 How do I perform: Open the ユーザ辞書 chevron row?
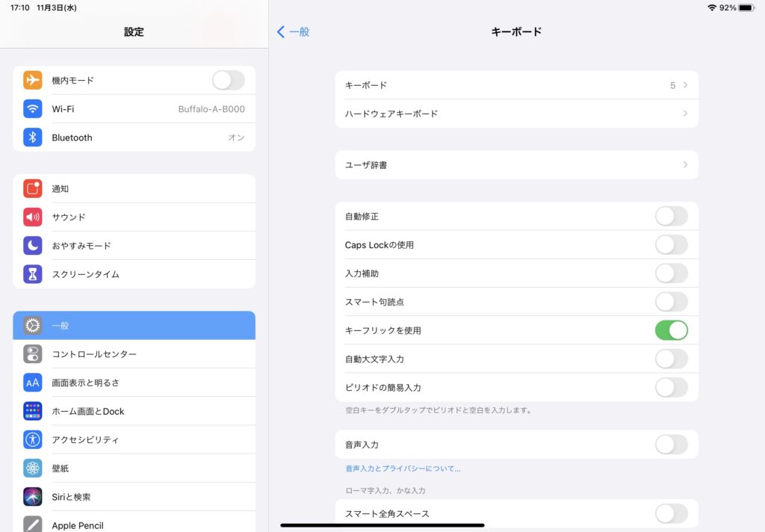[x=516, y=165]
